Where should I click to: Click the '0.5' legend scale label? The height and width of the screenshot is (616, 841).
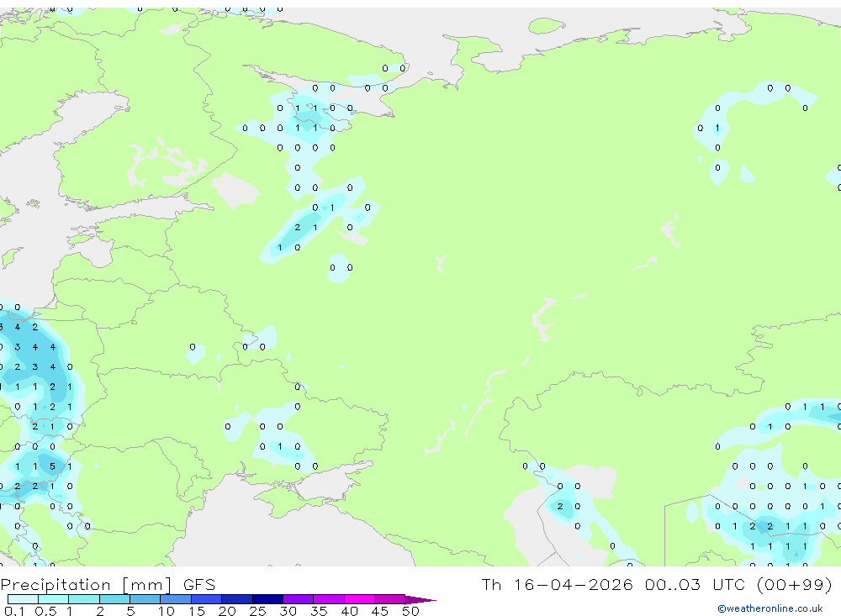click(x=45, y=611)
